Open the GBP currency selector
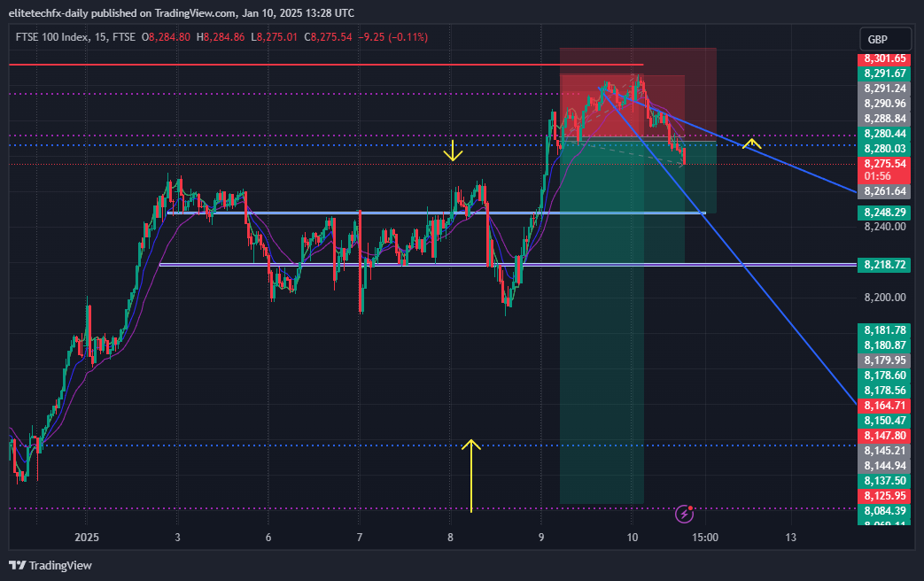The image size is (924, 581). tap(885, 40)
